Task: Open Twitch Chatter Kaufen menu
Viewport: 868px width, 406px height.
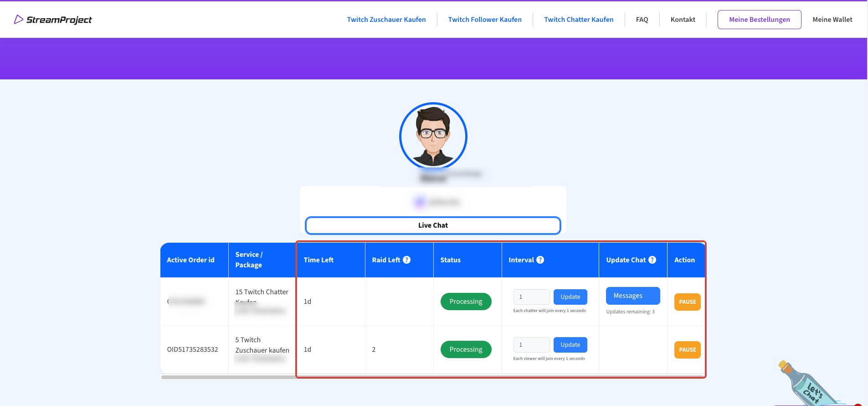Action: point(579,20)
